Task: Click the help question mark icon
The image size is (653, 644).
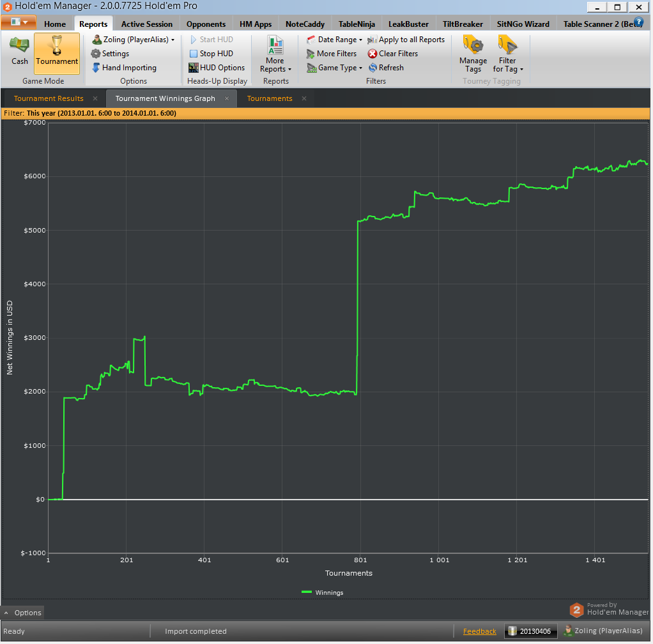Action: [x=638, y=22]
